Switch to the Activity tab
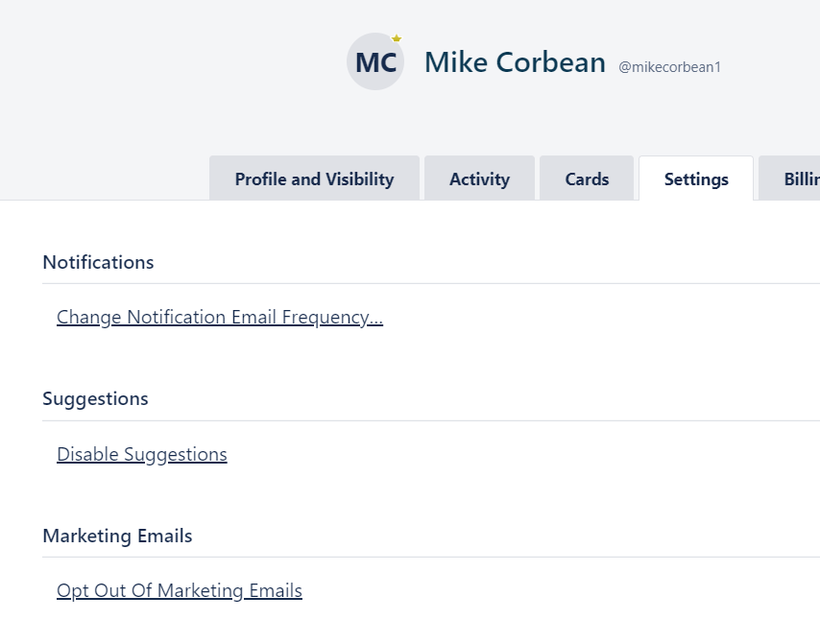The height and width of the screenshot is (644, 820). [479, 179]
